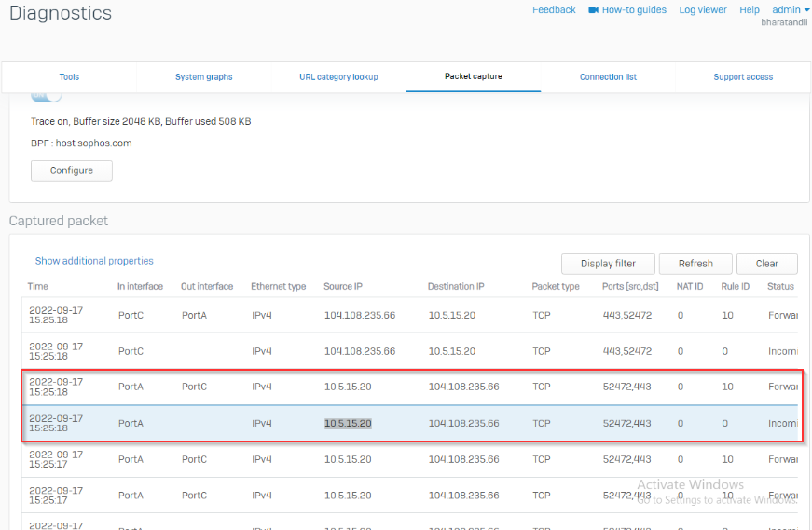Click the Captured packet heading
812x530 pixels.
tap(59, 221)
